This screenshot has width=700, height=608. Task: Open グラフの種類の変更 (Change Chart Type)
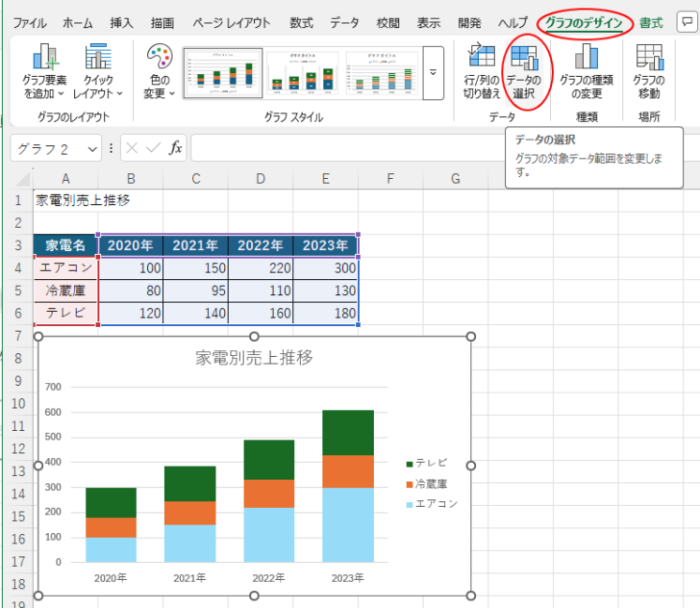click(x=587, y=58)
